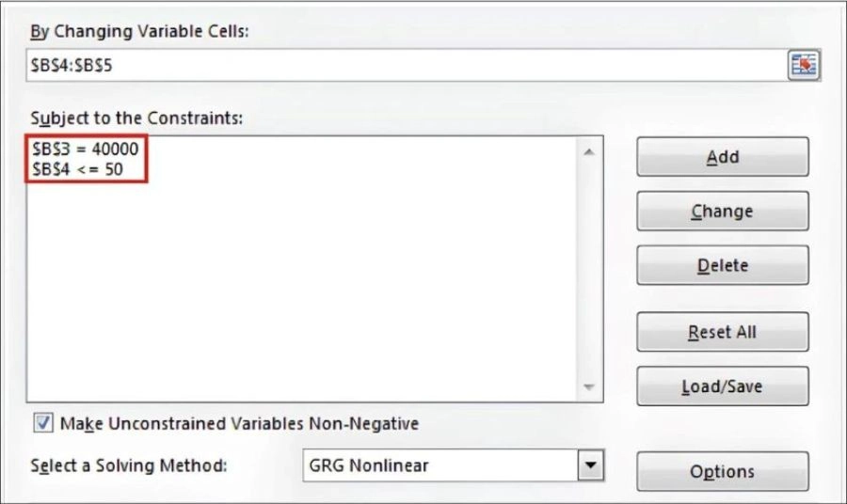Hit the Delete constraint button
The height and width of the screenshot is (504, 847).
coord(722,265)
